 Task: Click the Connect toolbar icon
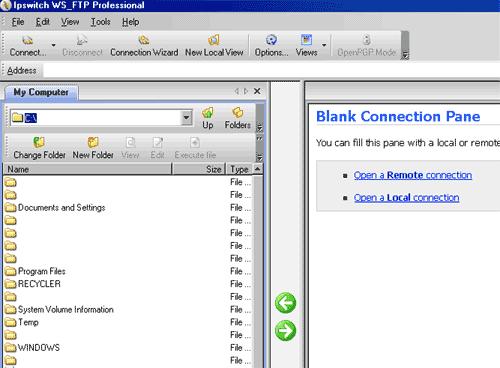click(x=28, y=46)
